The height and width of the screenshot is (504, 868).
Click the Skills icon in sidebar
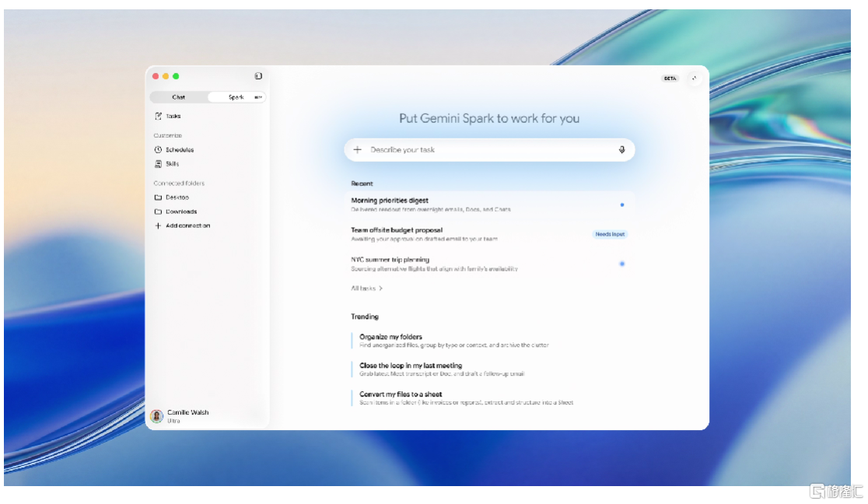pyautogui.click(x=159, y=164)
